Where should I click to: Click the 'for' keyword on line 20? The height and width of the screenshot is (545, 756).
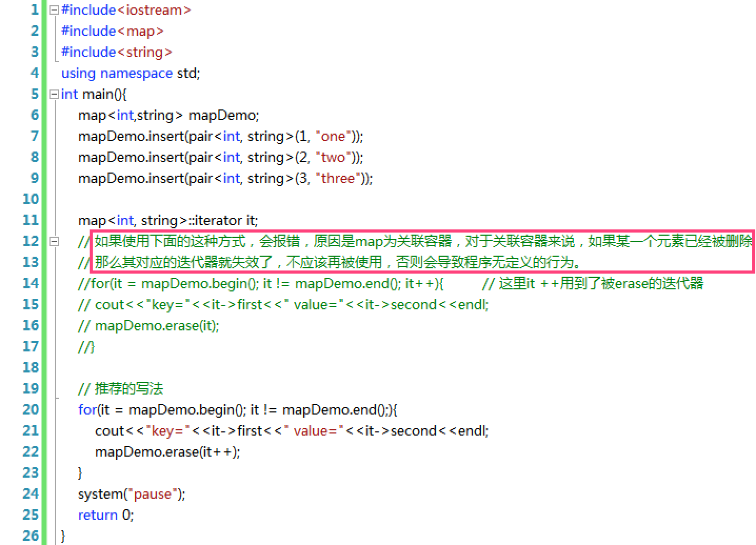pos(87,410)
